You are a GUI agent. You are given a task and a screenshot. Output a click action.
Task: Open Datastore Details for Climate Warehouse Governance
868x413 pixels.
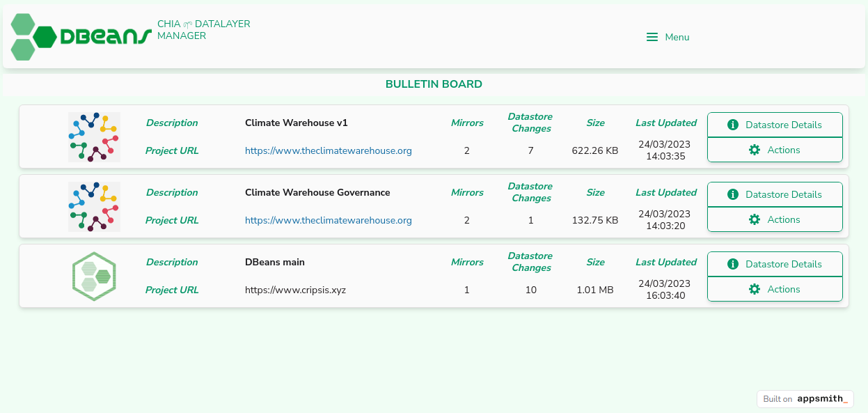775,194
